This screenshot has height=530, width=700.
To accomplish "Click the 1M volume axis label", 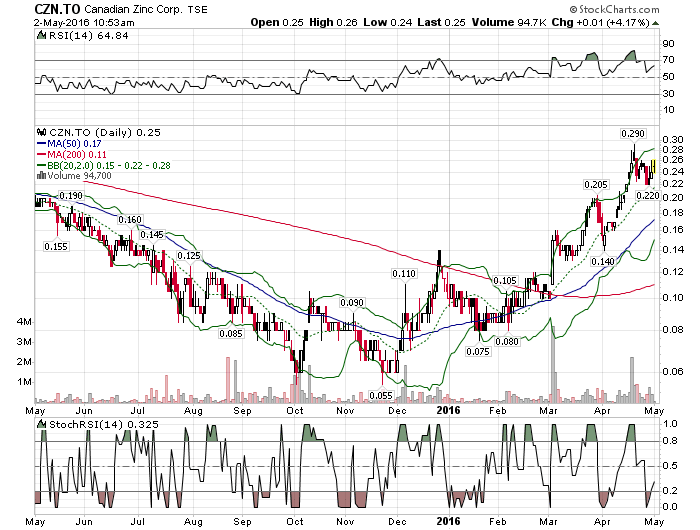I will click(x=24, y=382).
